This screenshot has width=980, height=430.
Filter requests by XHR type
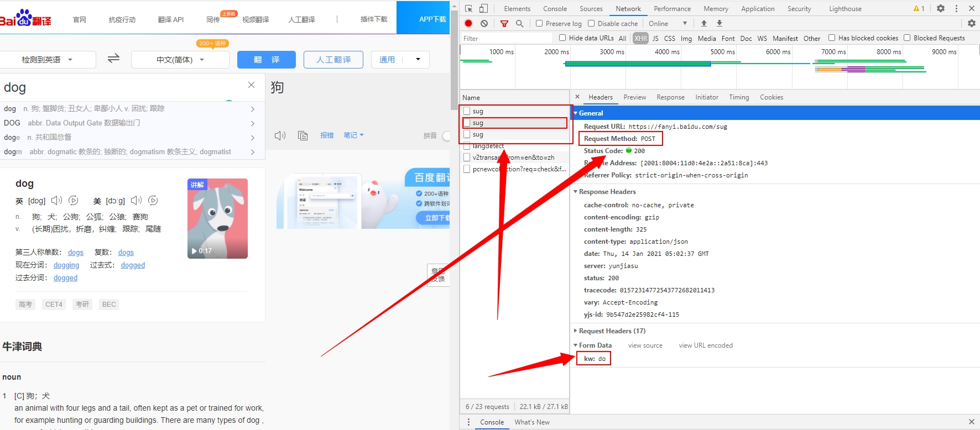(x=640, y=38)
